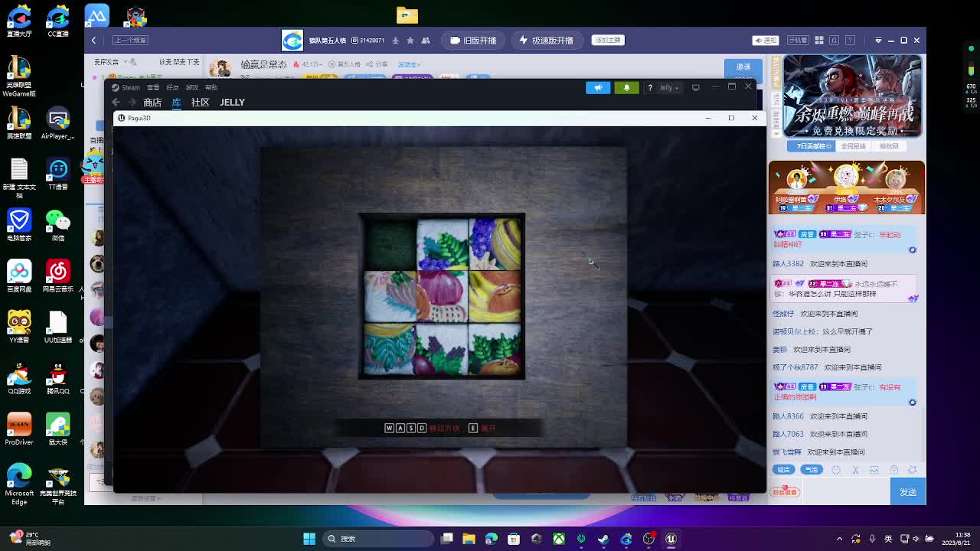Go back with Steam's back arrow
Screen dimensions: 980x551
coord(116,103)
